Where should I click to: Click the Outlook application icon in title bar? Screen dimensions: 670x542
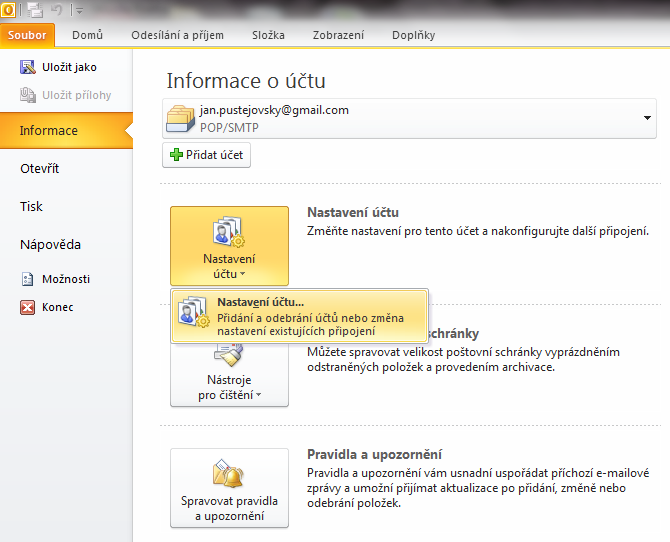pos(8,9)
